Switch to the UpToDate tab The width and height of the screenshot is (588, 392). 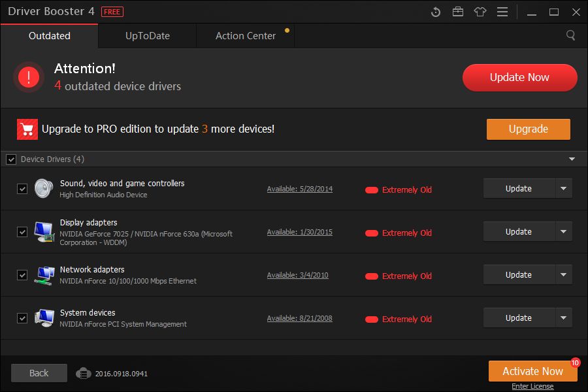[x=148, y=36]
